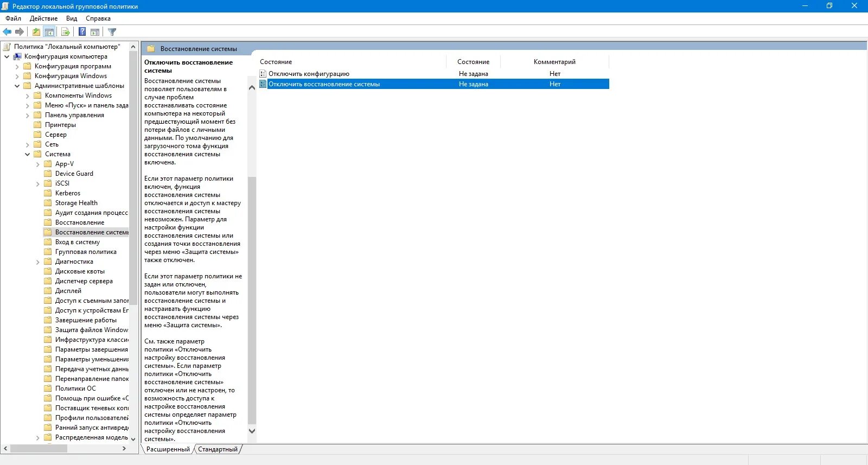Click the Принтеры folder icon

click(x=37, y=125)
